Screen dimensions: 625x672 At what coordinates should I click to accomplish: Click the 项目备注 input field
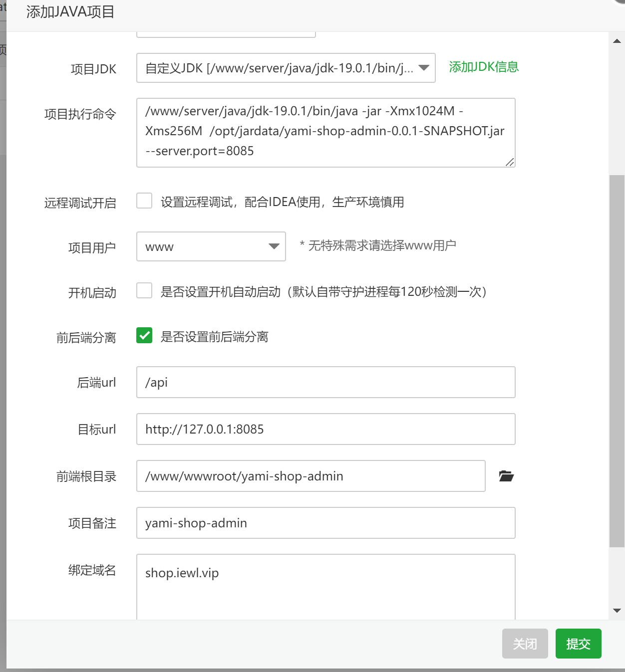click(x=326, y=523)
